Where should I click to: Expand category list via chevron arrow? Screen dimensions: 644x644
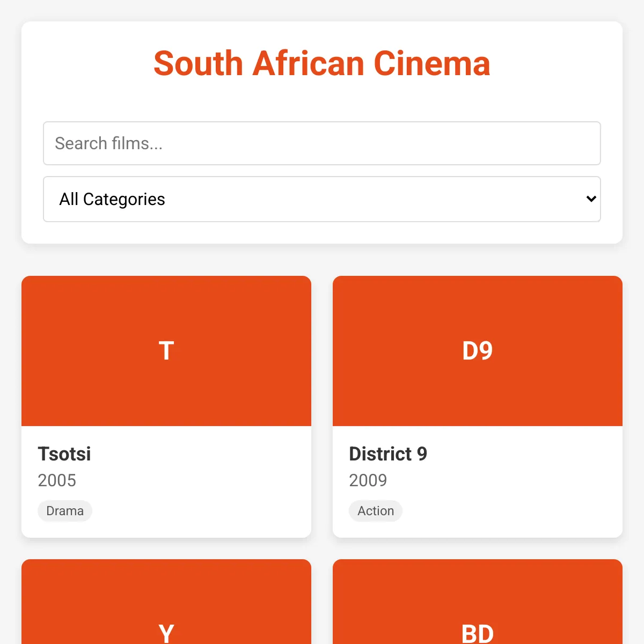coord(591,199)
